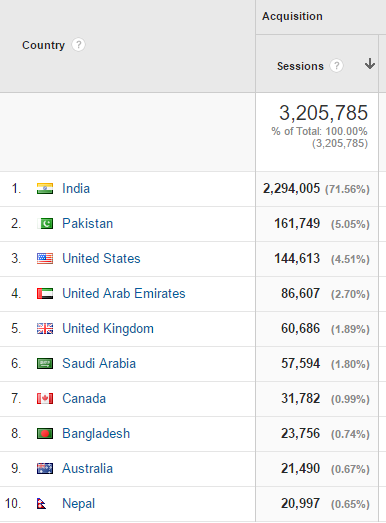
Task: Click the Nepal flag icon
Action: [41, 504]
